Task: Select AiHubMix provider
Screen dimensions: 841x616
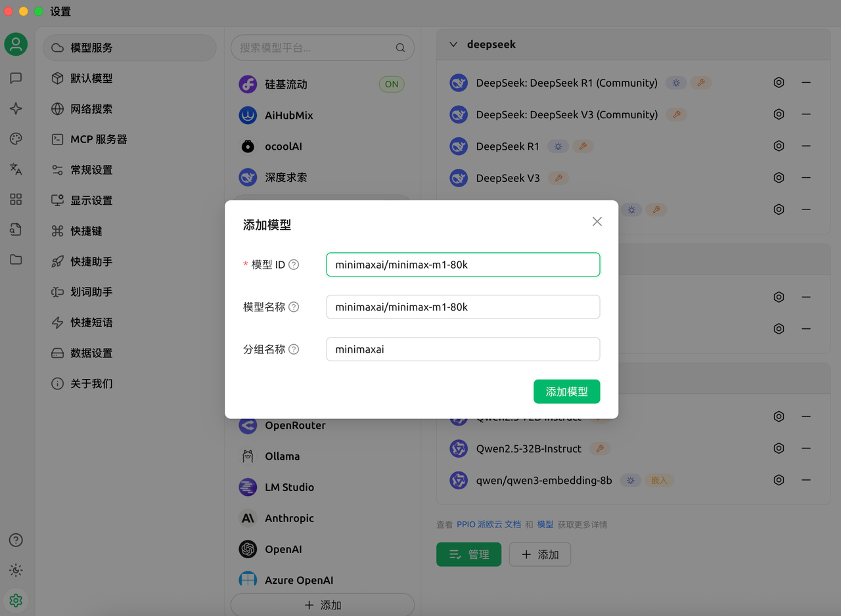Action: click(x=322, y=115)
